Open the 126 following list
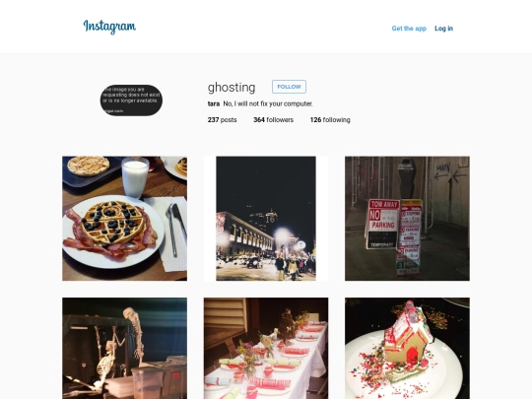 tap(330, 120)
